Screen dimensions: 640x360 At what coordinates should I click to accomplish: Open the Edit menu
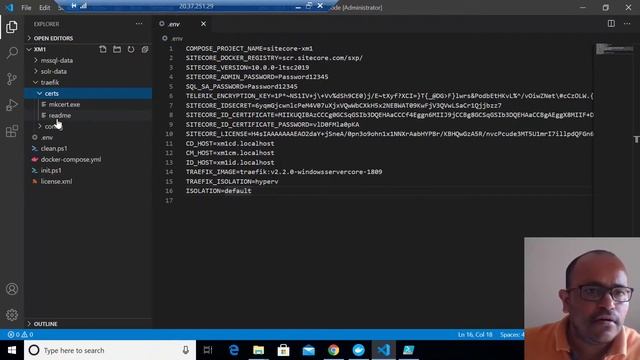point(44,7)
